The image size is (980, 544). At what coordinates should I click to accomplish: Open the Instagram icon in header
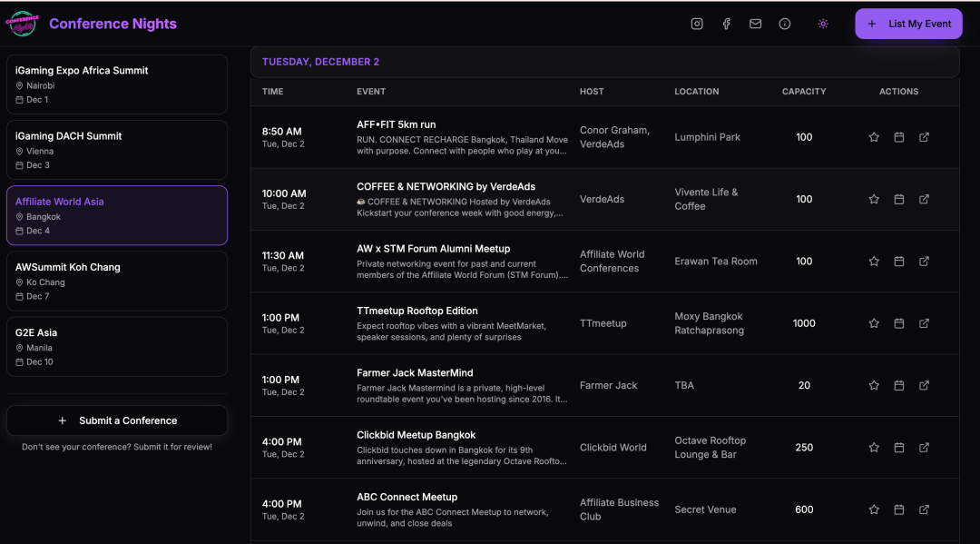697,24
